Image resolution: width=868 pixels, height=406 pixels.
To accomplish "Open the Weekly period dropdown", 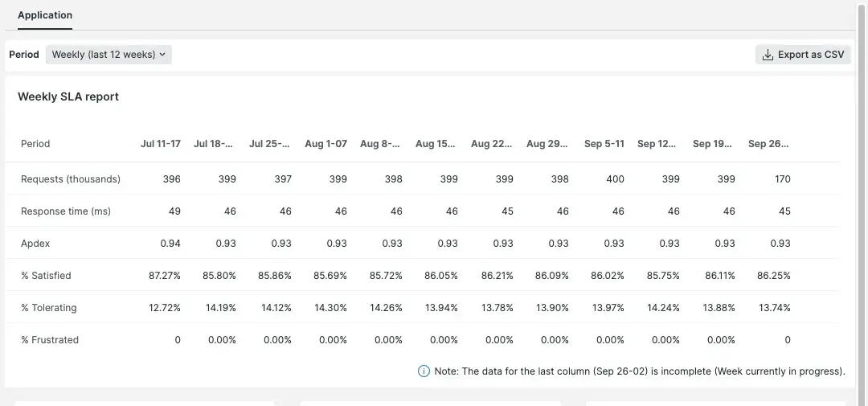I will point(108,55).
